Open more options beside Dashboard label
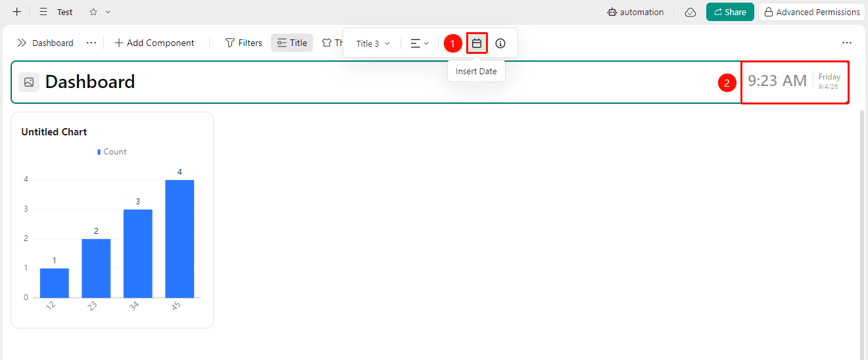Image resolution: width=868 pixels, height=360 pixels. pos(91,43)
